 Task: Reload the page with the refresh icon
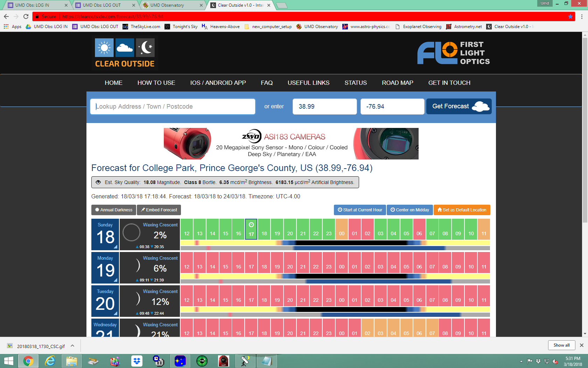[26, 16]
